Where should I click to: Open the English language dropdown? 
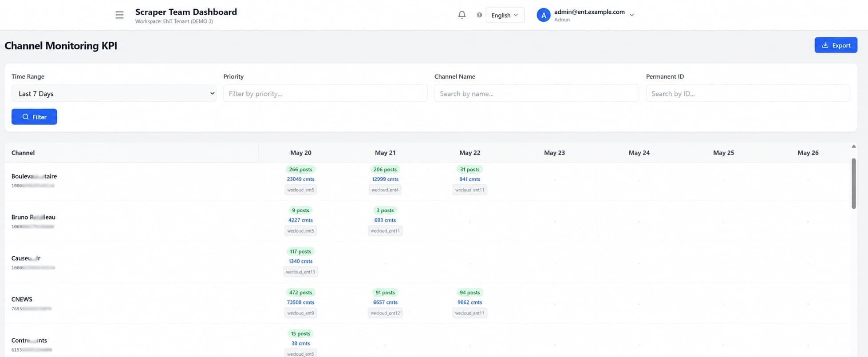tap(505, 15)
